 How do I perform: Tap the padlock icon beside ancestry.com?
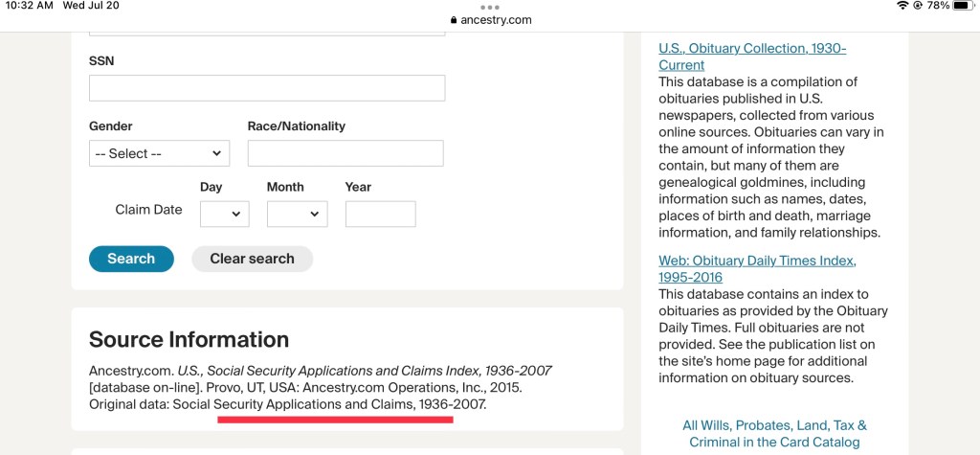(454, 20)
